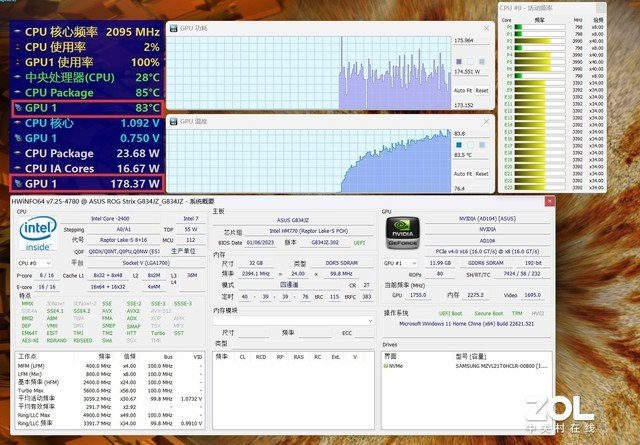The height and width of the screenshot is (445, 640).
Task: Click the NVIDIA GeForce logo
Action: [402, 233]
